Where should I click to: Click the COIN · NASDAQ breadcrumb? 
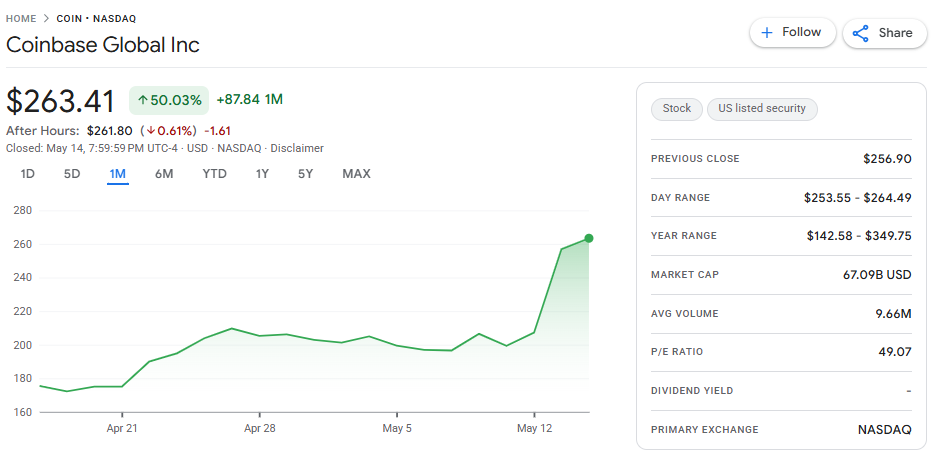[96, 19]
